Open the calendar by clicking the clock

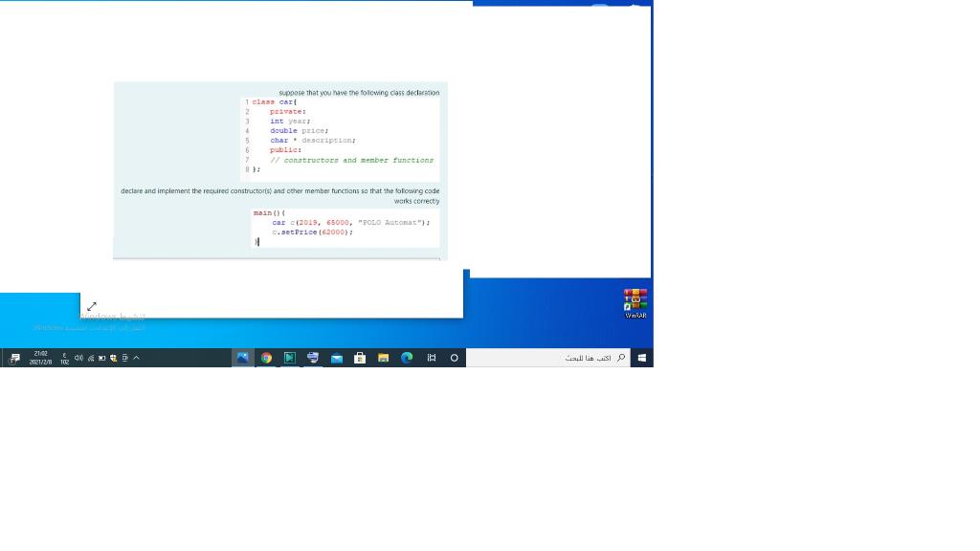40,357
